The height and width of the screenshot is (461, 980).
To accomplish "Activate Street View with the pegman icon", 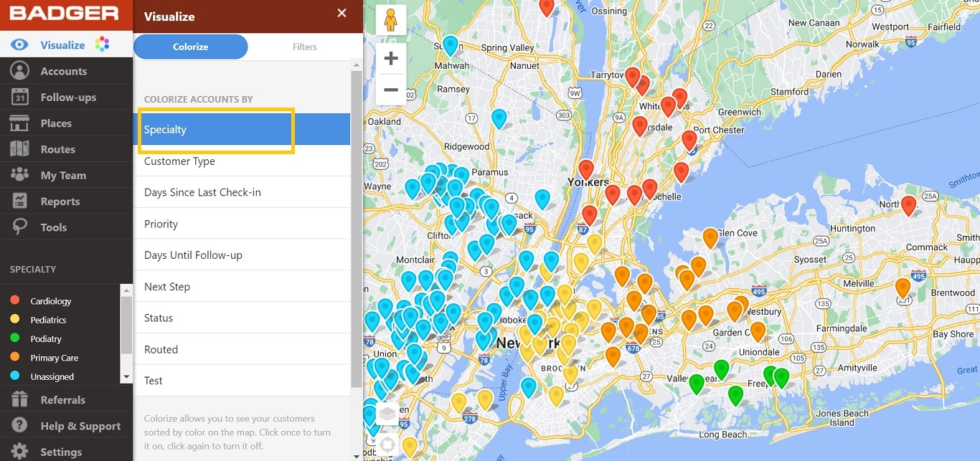I will coord(390,19).
